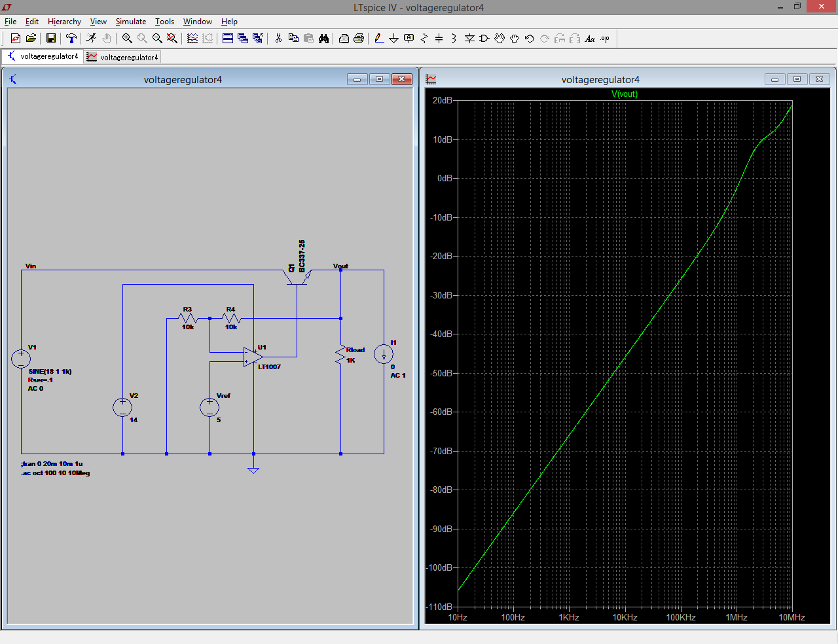Viewport: 838px width, 644px height.
Task: Click the Cascade windows icon
Action: pyautogui.click(x=258, y=39)
